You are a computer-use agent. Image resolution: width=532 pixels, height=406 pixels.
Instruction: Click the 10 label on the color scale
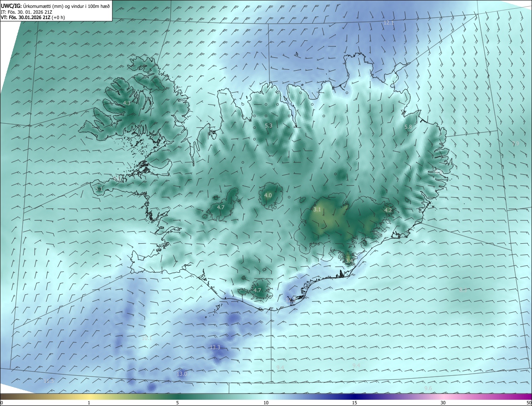pyautogui.click(x=266, y=403)
